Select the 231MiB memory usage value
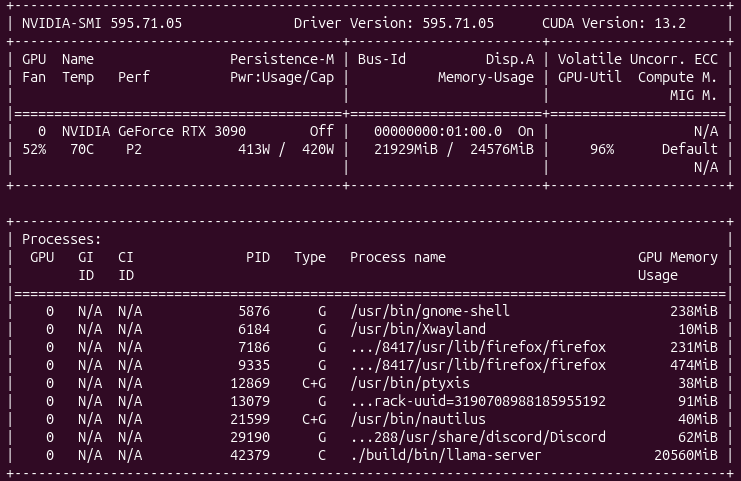741x481 pixels. click(x=694, y=347)
